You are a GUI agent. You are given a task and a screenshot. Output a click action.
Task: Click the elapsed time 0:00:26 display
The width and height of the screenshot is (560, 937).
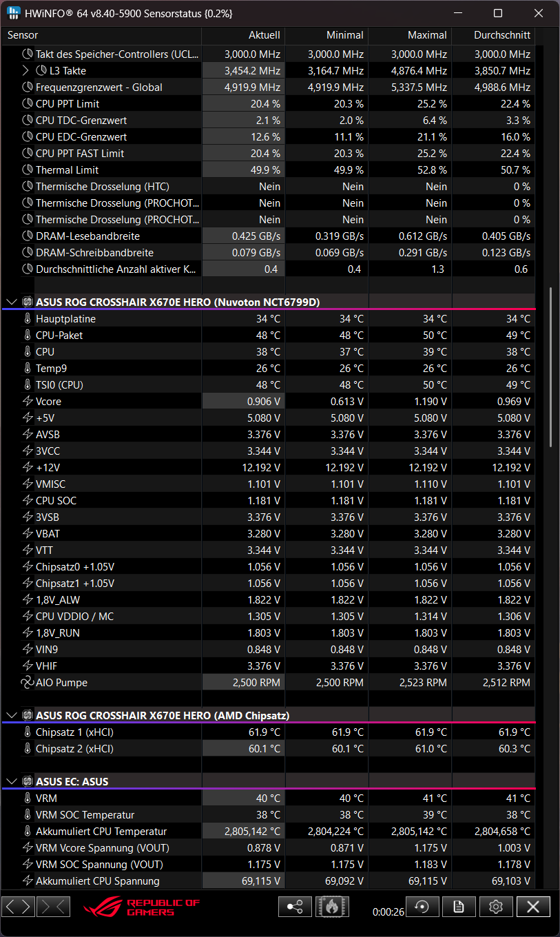pos(388,912)
